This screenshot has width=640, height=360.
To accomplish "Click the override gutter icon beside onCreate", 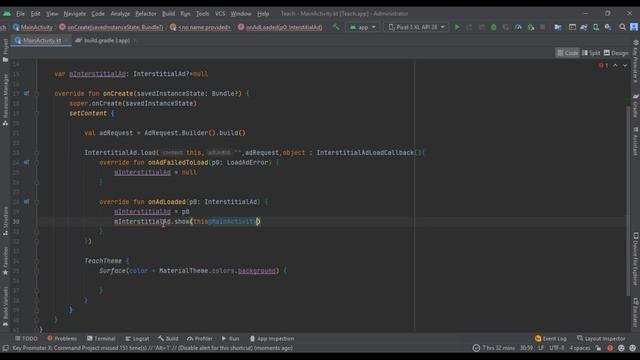I will [27, 93].
